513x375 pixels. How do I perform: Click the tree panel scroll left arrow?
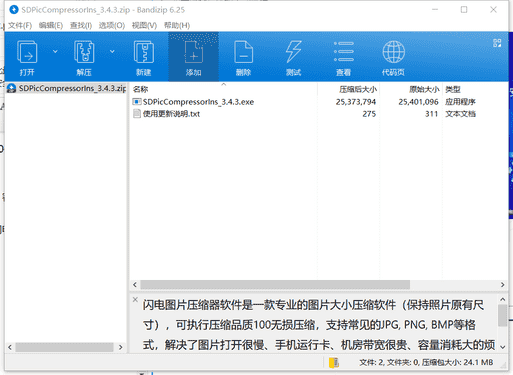pos(10,347)
